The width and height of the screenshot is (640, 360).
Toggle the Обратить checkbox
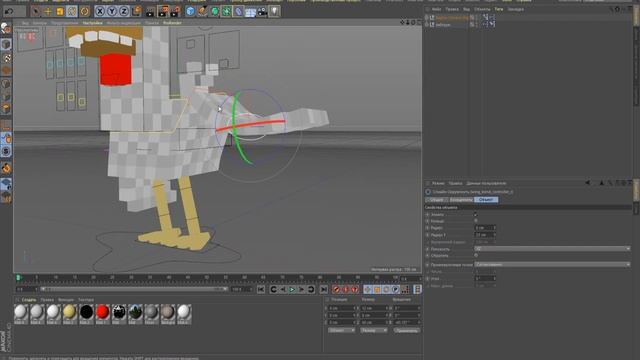(476, 256)
